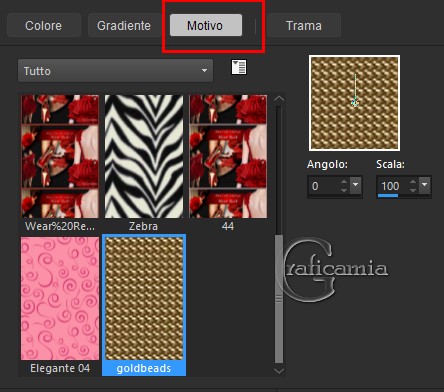
Task: Increase Scala with the up arrow
Action: pos(413,182)
